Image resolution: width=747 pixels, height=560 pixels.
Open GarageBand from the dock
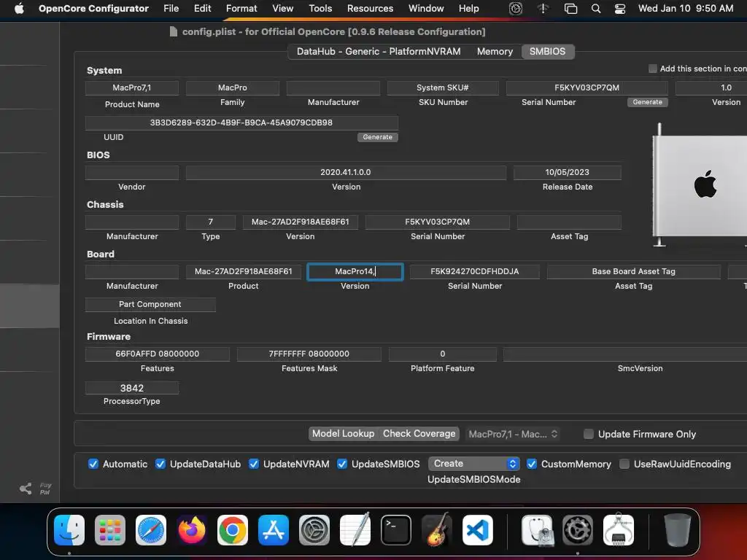point(437,530)
